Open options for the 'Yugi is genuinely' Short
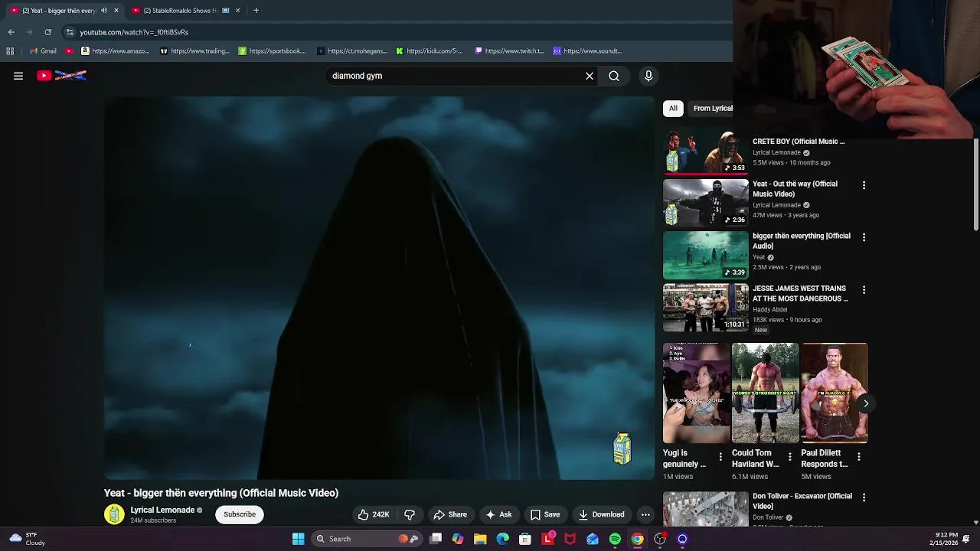 point(720,457)
